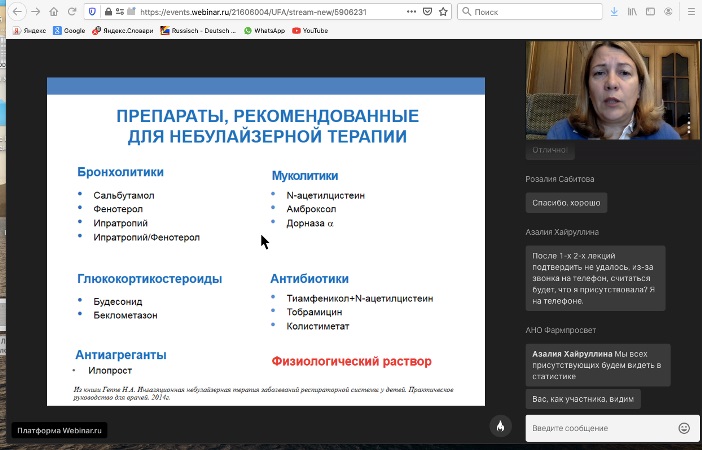The width and height of the screenshot is (702, 450).
Task: Open the Firefox account avatar icon
Action: tap(668, 12)
